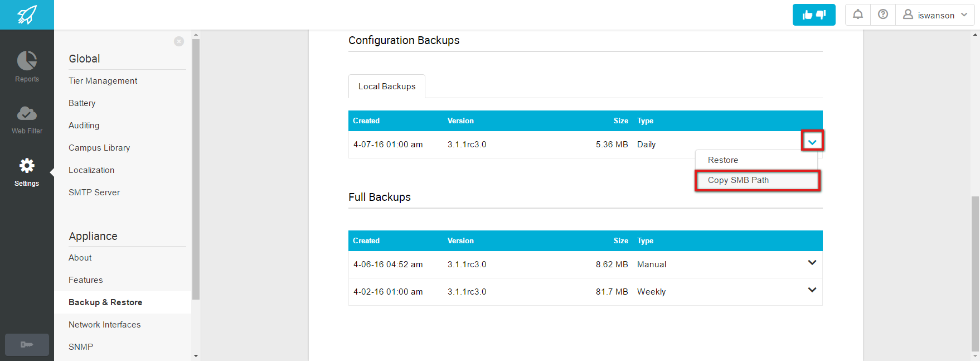Click the key icon button
Screen dimensions: 980x361
(x=27, y=344)
